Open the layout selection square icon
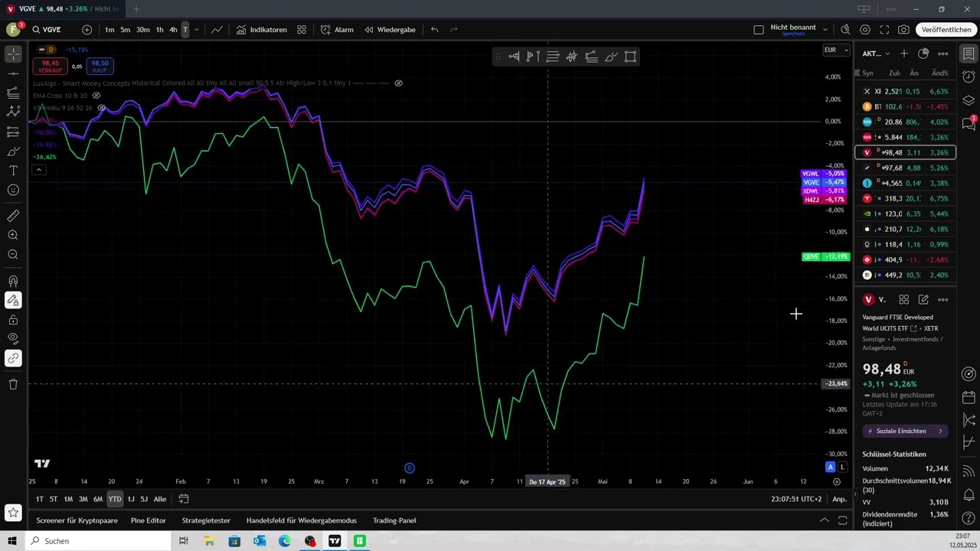This screenshot has height=551, width=980. click(x=759, y=30)
